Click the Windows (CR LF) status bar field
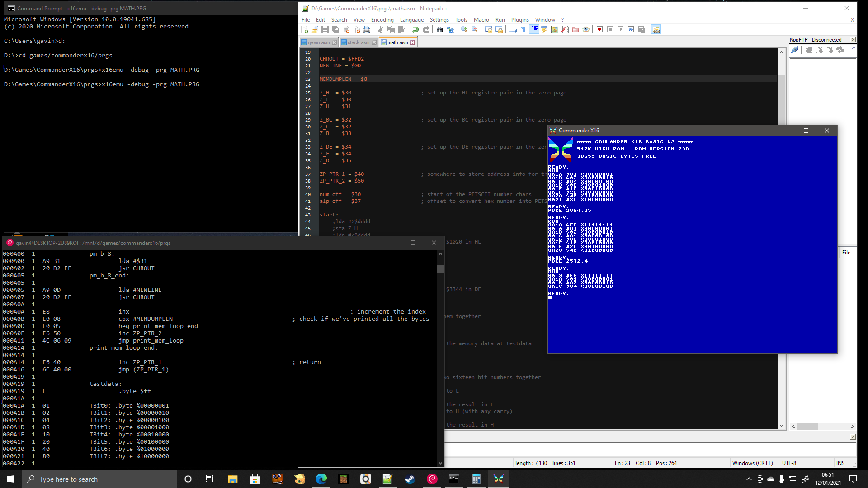Viewport: 868px width, 488px height. [x=753, y=463]
